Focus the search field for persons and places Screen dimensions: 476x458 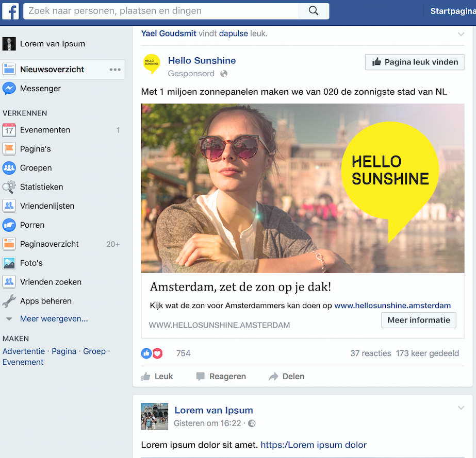point(160,11)
